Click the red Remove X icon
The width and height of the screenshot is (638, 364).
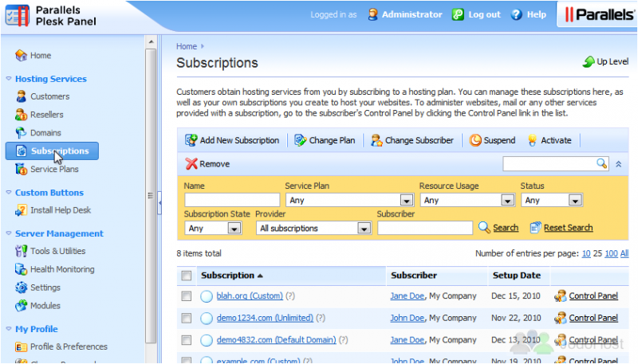tap(191, 164)
